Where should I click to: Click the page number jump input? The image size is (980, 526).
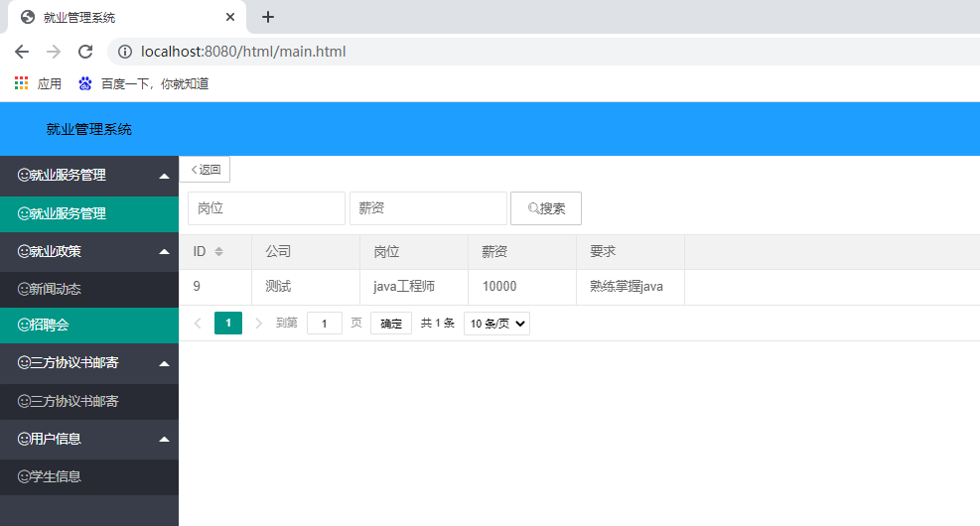(325, 324)
